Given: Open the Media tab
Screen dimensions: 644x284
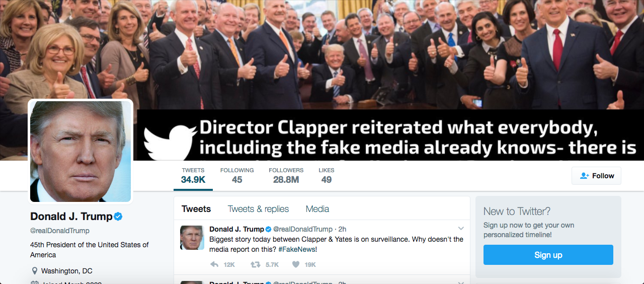Looking at the screenshot, I should click(317, 209).
